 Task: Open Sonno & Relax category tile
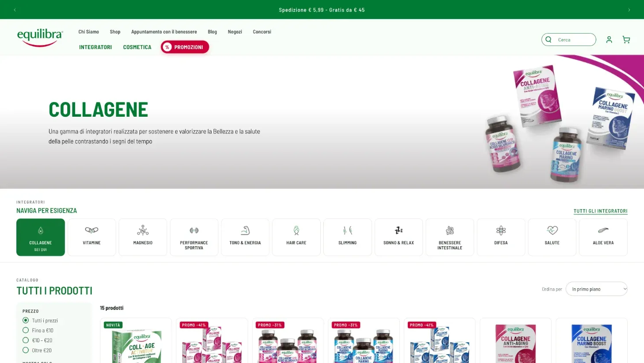(x=399, y=237)
